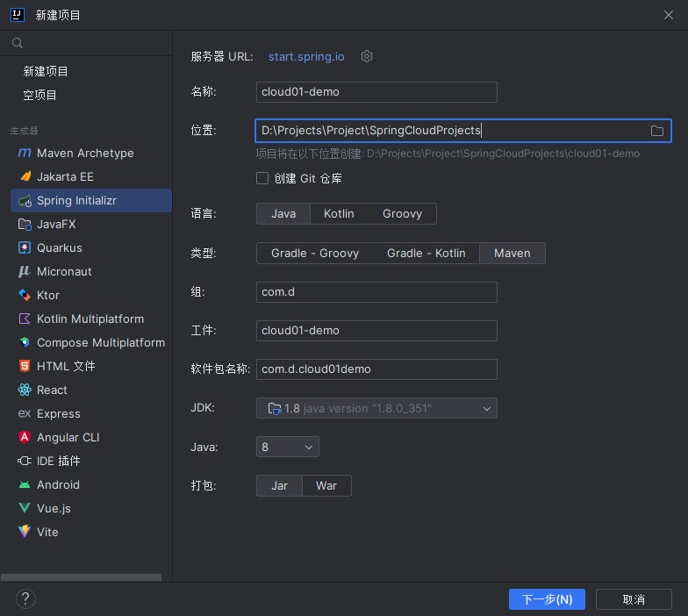The image size is (688, 616).
Task: Click the horizontal scrollbar under generator list
Action: coord(81,577)
